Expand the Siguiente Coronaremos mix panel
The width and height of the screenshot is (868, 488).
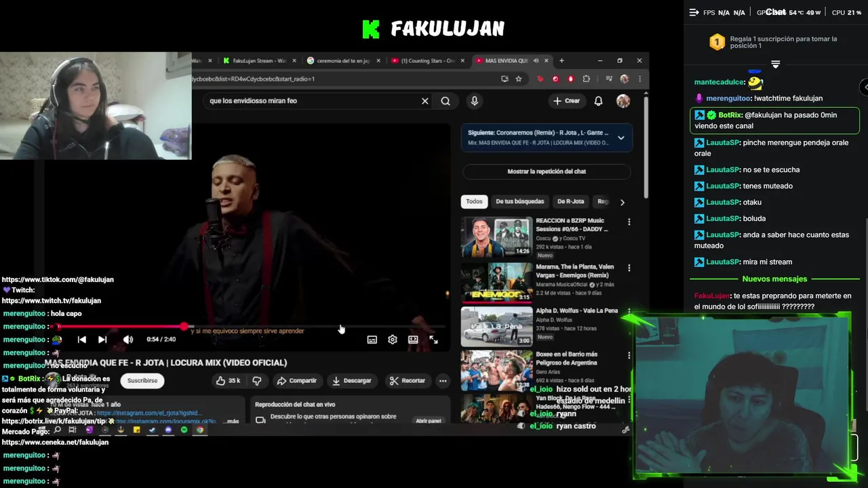(x=620, y=138)
